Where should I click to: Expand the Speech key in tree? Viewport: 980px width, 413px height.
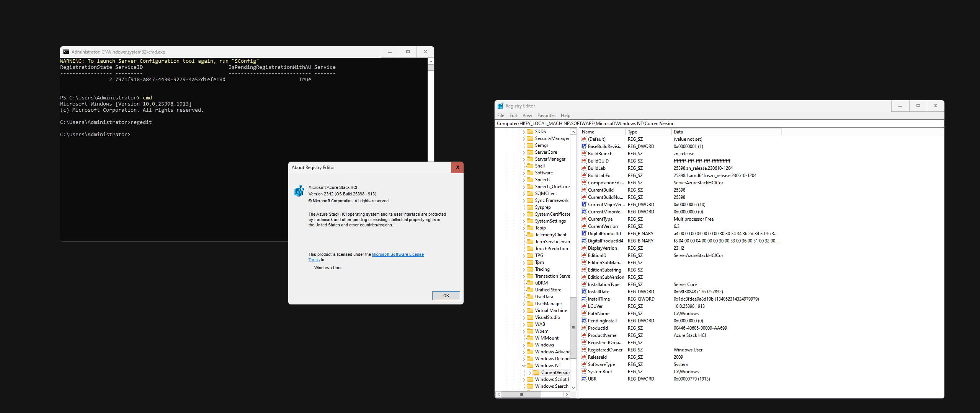pos(524,180)
